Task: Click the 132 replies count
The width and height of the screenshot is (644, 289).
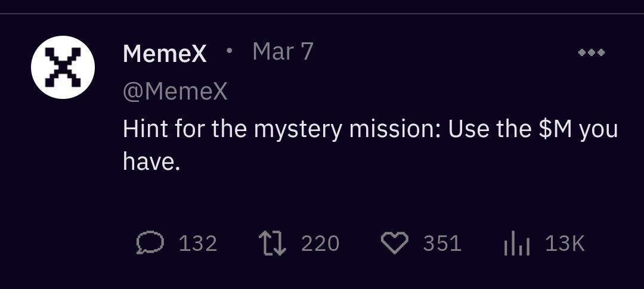Action: [198, 243]
